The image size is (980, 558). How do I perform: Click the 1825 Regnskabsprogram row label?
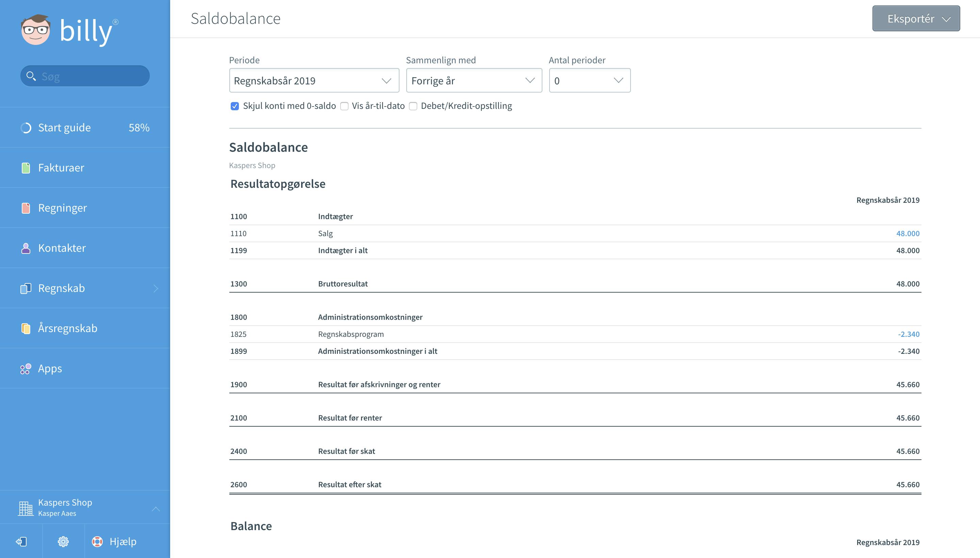tap(351, 334)
